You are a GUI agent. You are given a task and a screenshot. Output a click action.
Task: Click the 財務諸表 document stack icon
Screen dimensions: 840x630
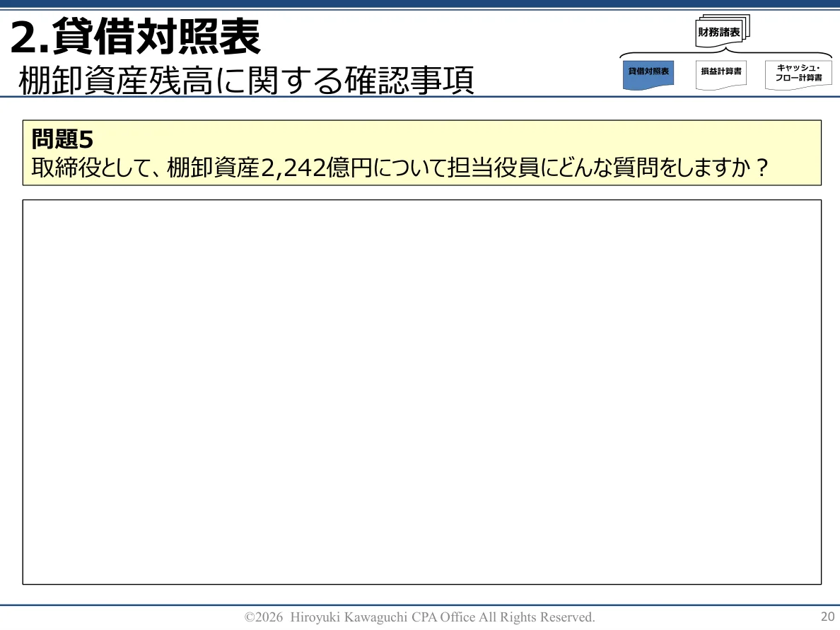[722, 31]
